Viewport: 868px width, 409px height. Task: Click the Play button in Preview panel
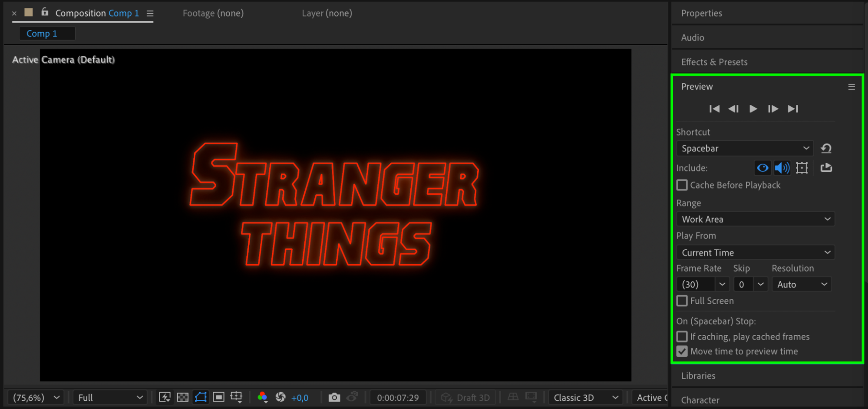753,109
